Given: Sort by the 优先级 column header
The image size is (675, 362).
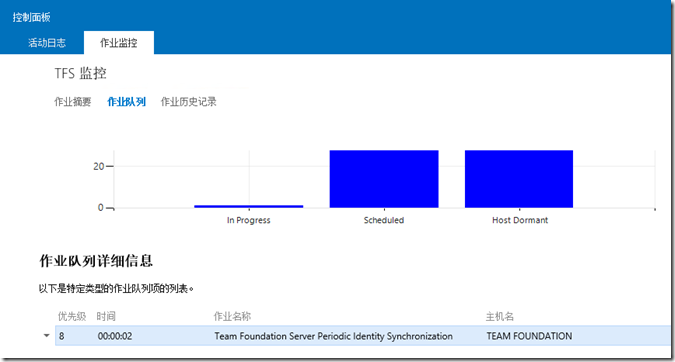Looking at the screenshot, I should click(72, 316).
